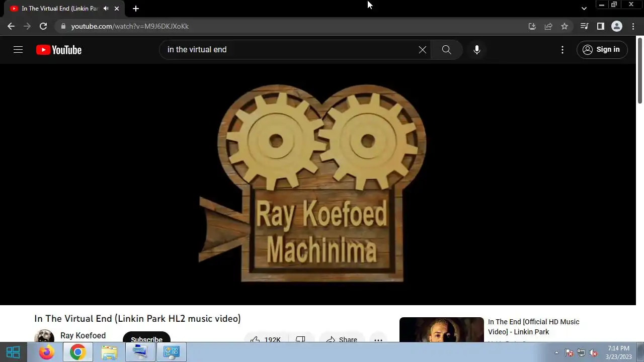Open a new browser tab

click(136, 9)
